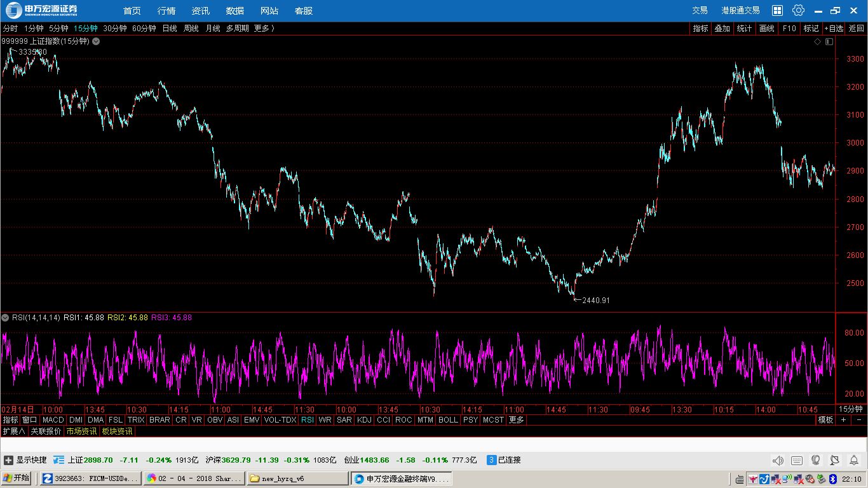Image resolution: width=868 pixels, height=488 pixels.
Task: Click the list icon before 上证 index
Action: pos(59,460)
